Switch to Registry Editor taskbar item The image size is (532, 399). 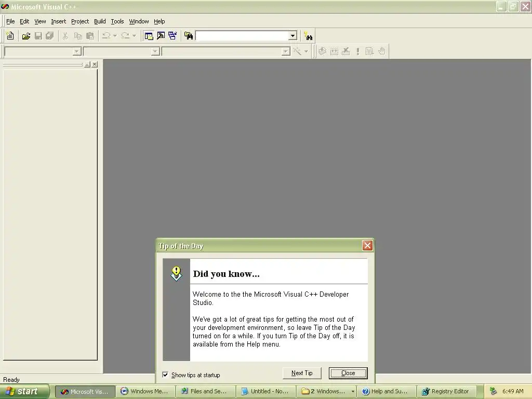[x=446, y=392]
